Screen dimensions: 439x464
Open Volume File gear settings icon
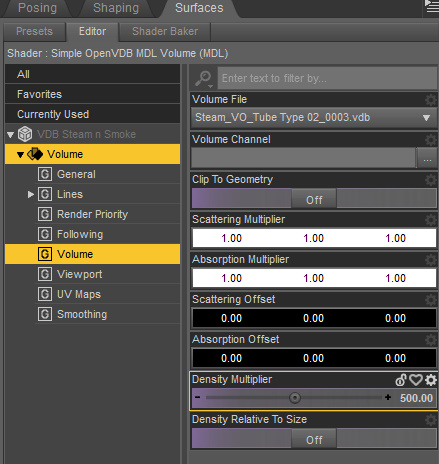(x=431, y=99)
